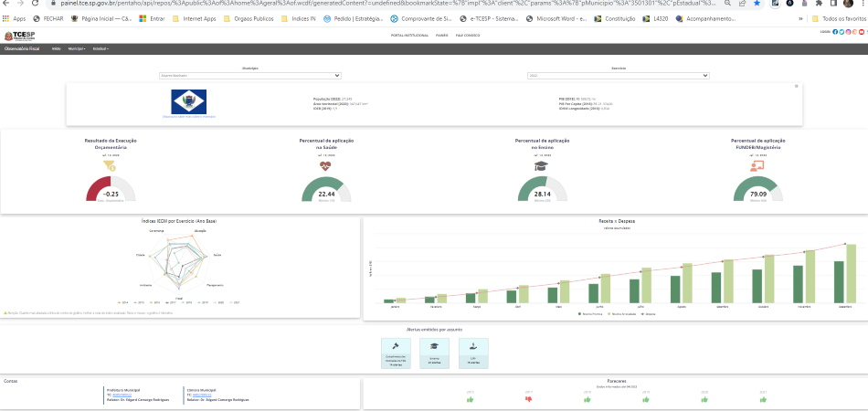Screen dimensions: 868x411
Task: Click the red thumbs-down parecer icon
Action: (x=528, y=399)
